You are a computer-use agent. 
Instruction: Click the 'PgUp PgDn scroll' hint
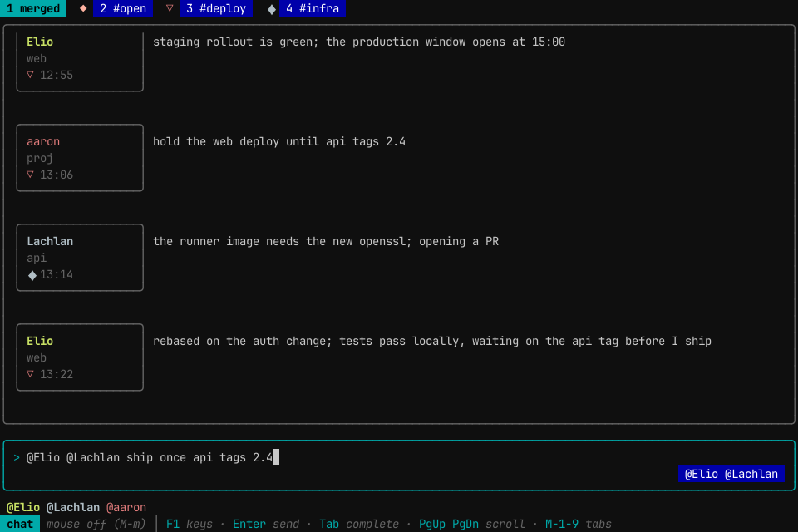pos(472,524)
